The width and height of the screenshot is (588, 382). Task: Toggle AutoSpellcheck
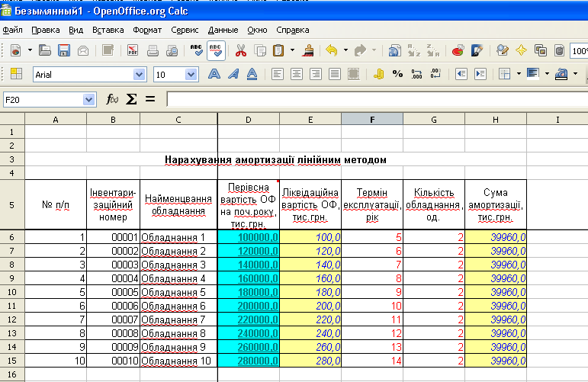click(216, 50)
